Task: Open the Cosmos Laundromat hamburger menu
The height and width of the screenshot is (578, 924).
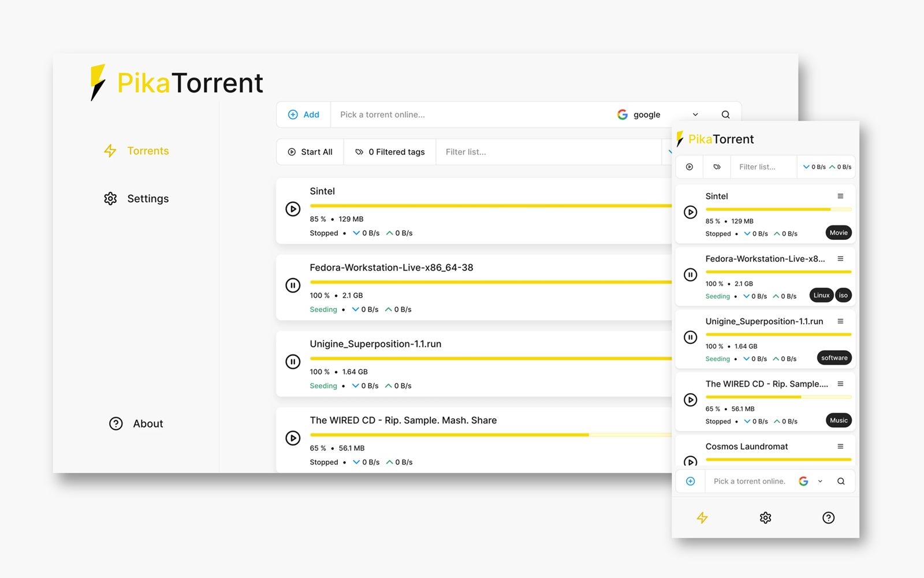Action: tap(840, 446)
